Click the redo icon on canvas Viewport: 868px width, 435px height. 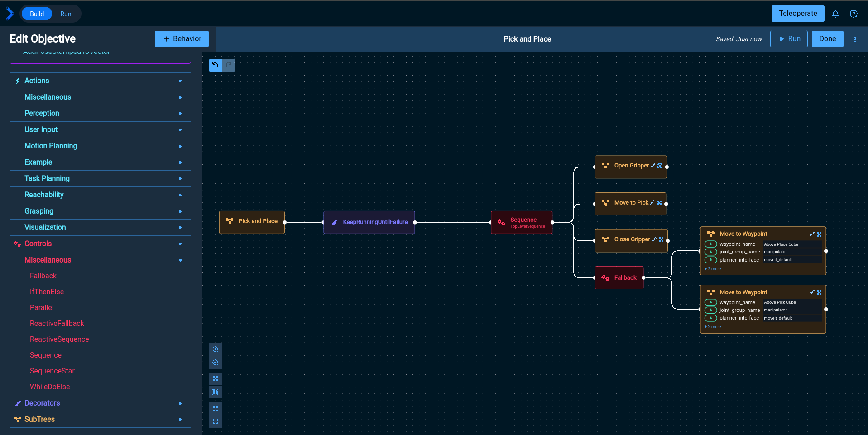click(x=229, y=65)
